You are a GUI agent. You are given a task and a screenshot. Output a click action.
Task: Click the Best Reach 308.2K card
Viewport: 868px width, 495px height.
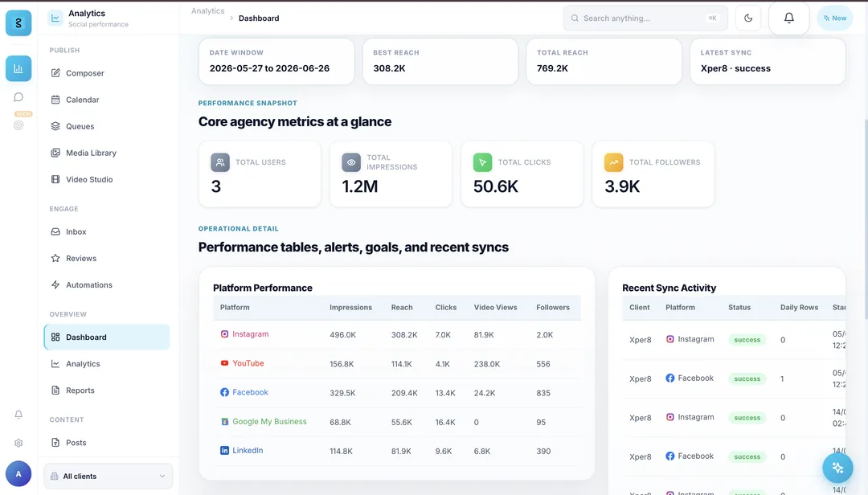440,61
